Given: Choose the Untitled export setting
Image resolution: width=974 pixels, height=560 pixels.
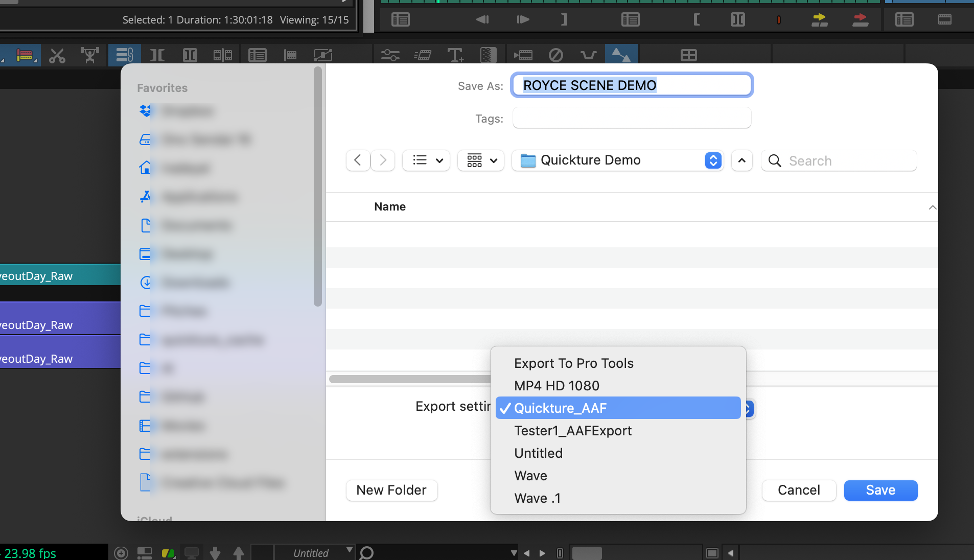Looking at the screenshot, I should tap(618, 453).
